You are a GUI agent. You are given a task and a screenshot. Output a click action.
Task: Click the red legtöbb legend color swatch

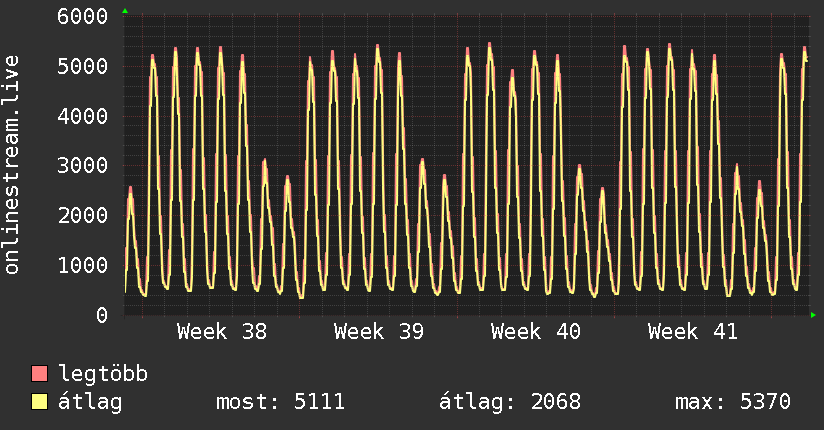(40, 374)
